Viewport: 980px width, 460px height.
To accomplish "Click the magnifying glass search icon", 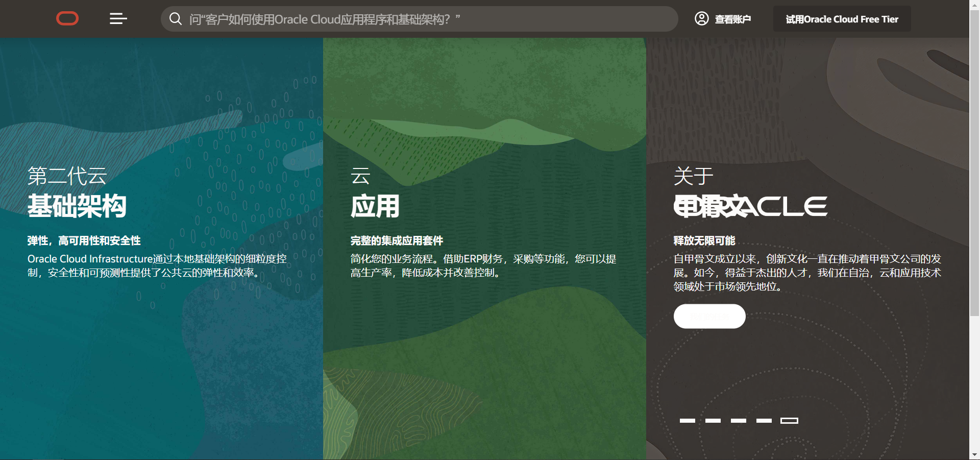I will coord(176,19).
